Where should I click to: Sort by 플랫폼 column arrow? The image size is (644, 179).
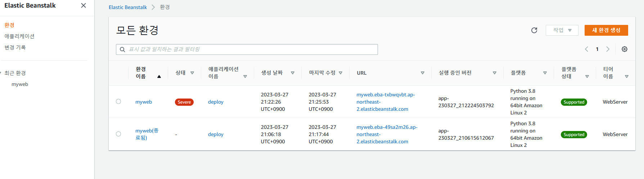point(545,73)
